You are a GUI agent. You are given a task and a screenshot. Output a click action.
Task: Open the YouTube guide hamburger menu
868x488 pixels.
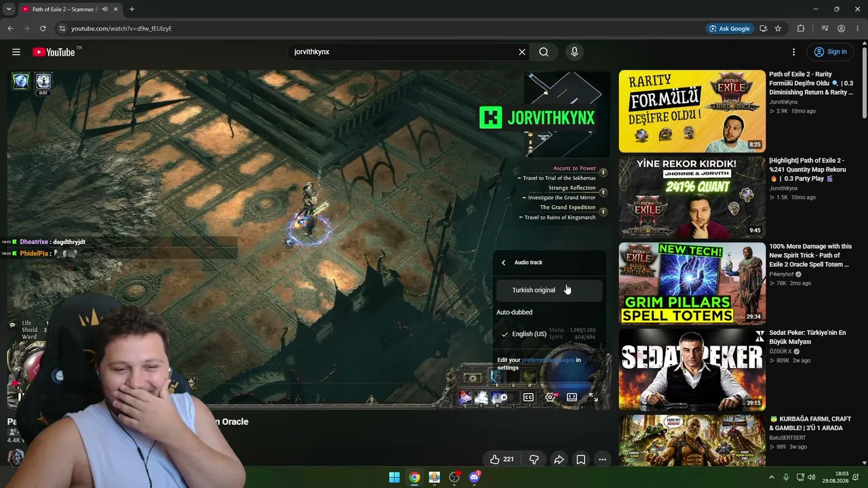pos(16,52)
